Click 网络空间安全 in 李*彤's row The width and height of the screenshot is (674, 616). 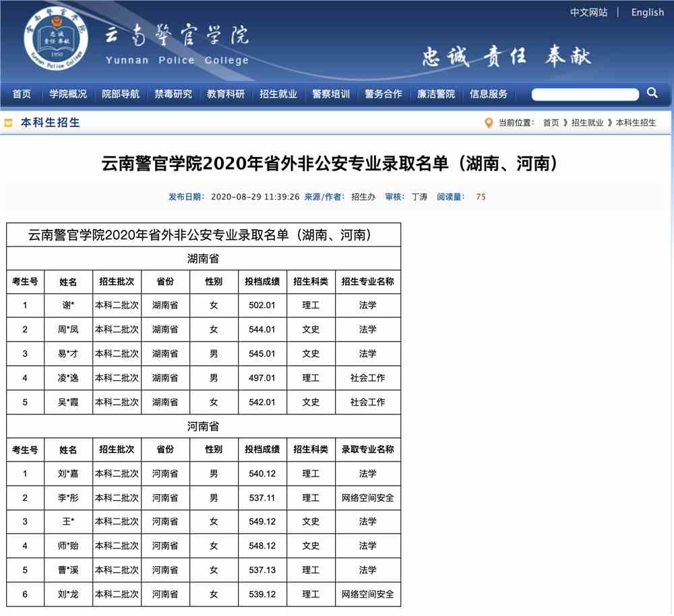pos(368,498)
